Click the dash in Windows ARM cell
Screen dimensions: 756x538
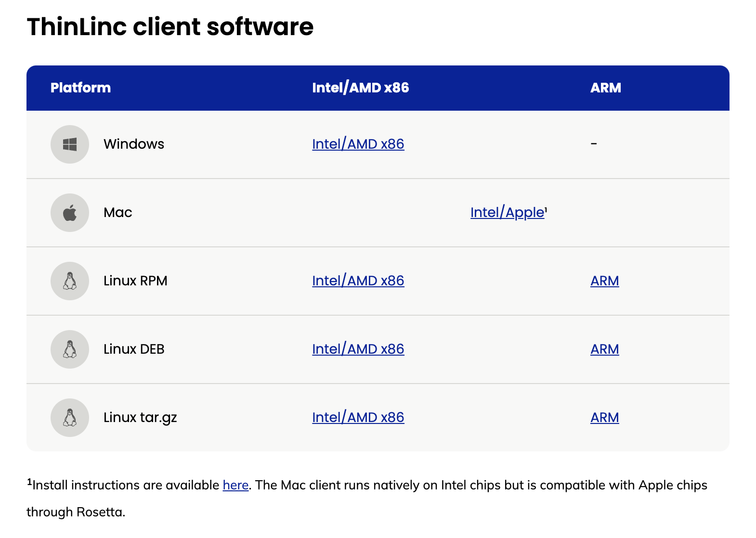point(594,144)
